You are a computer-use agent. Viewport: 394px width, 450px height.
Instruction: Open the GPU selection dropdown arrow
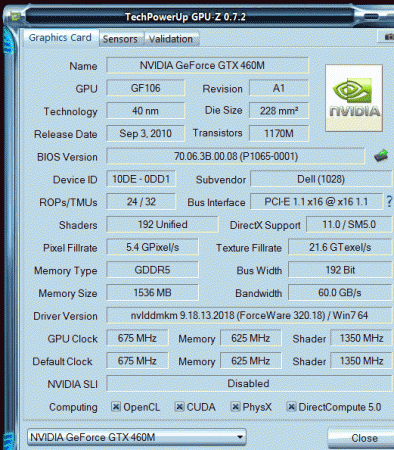pyautogui.click(x=240, y=437)
